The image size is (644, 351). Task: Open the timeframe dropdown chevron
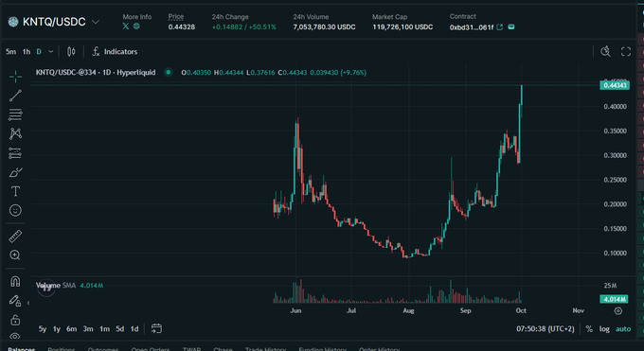pos(51,52)
